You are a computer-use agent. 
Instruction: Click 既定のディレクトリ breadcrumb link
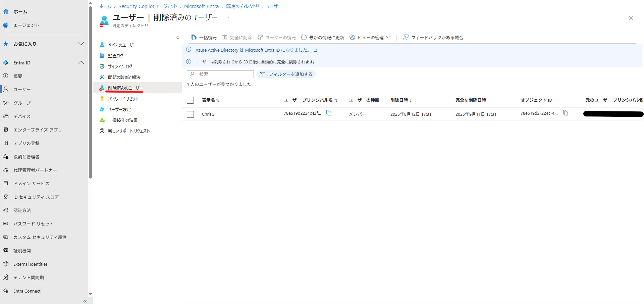[x=243, y=6]
